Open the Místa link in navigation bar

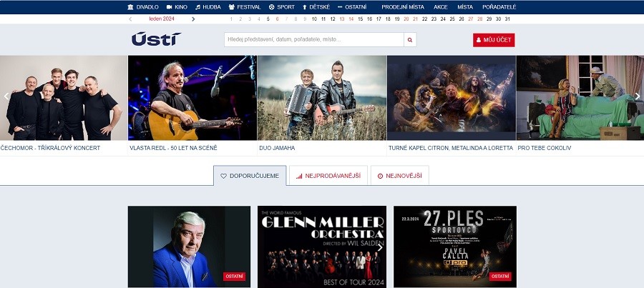pyautogui.click(x=465, y=7)
